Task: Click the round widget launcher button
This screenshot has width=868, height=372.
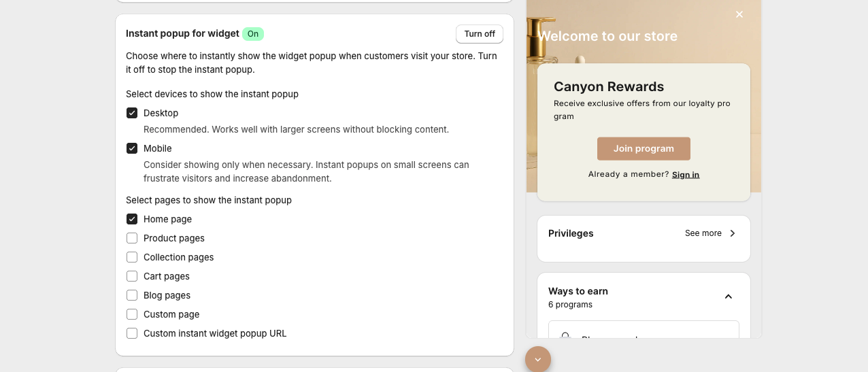Action: [x=538, y=359]
